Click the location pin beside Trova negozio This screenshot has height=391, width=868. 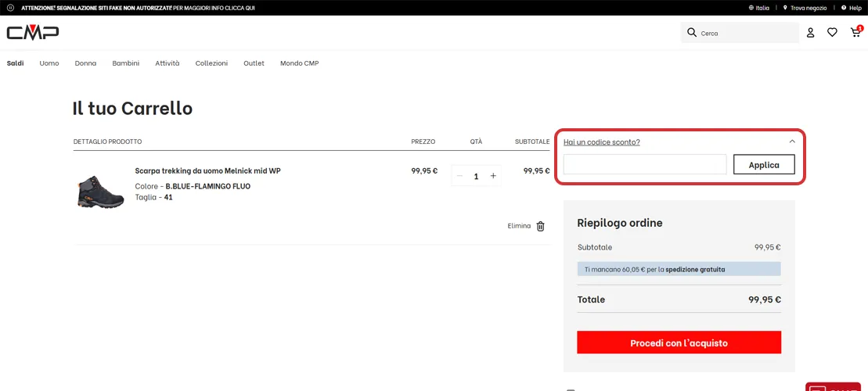click(x=785, y=8)
